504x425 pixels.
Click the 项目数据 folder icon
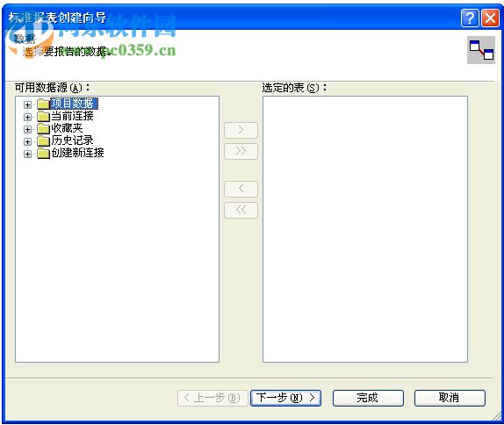(43, 104)
